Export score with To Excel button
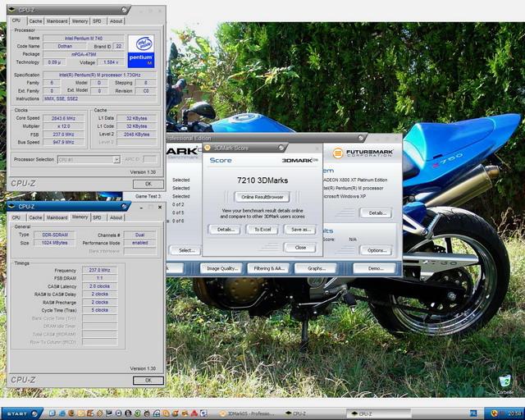Screen dimensions: 525x420 click(x=262, y=230)
